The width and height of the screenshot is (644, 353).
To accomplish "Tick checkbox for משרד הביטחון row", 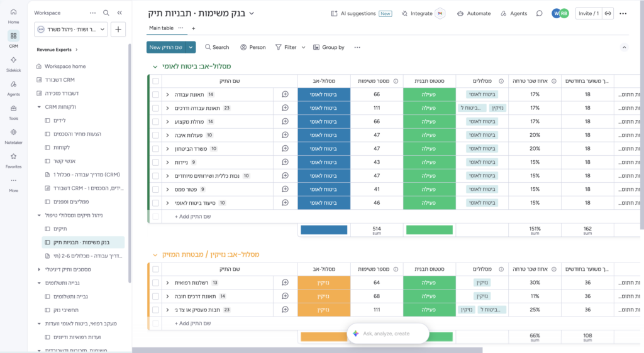I will 156,148.
